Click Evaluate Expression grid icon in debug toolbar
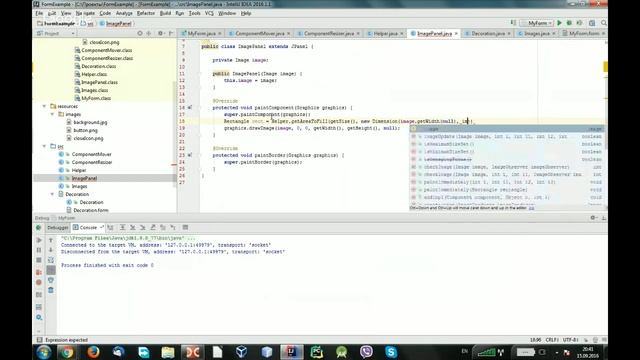 coord(185,227)
